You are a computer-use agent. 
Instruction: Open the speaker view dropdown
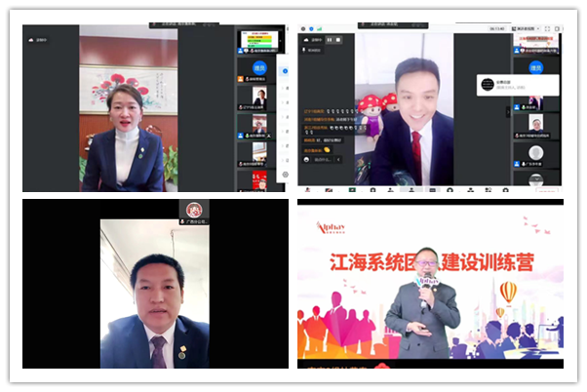[x=539, y=30]
